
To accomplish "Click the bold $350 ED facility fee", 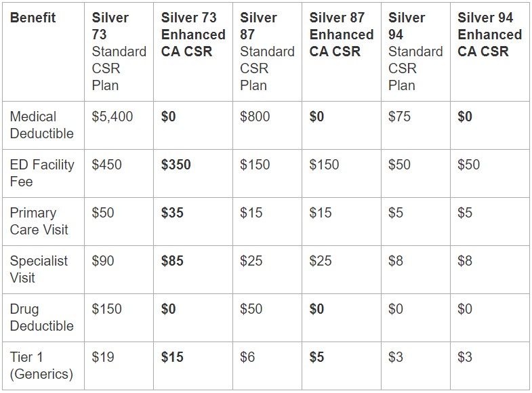I will pyautogui.click(x=176, y=165).
